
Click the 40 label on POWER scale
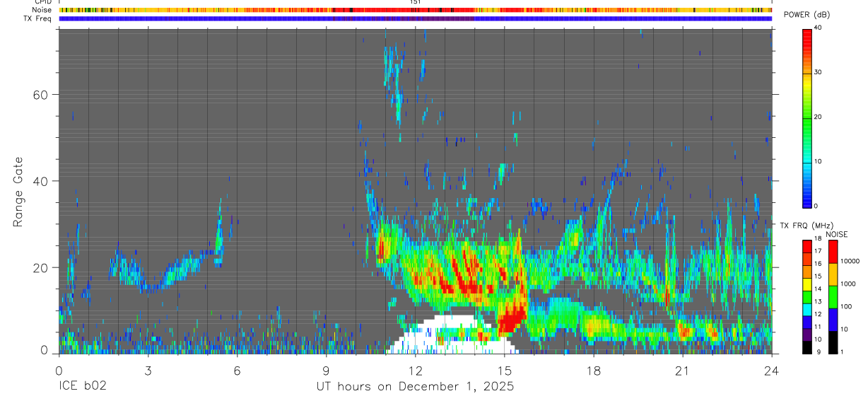[x=818, y=28]
